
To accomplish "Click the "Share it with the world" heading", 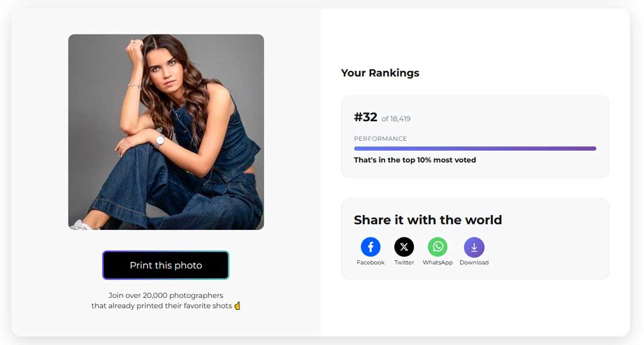I will [x=428, y=220].
